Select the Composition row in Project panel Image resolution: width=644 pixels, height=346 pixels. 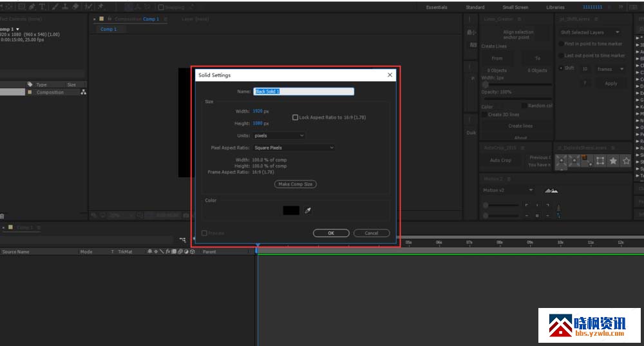(44, 92)
